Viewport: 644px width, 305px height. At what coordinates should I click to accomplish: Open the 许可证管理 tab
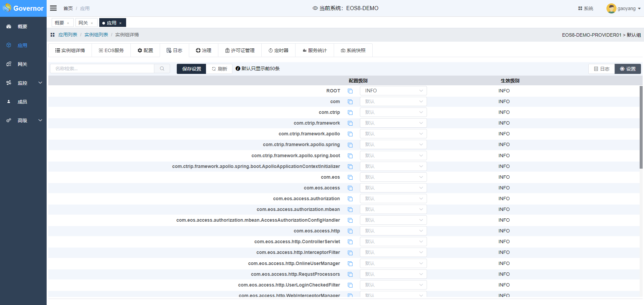(x=239, y=50)
